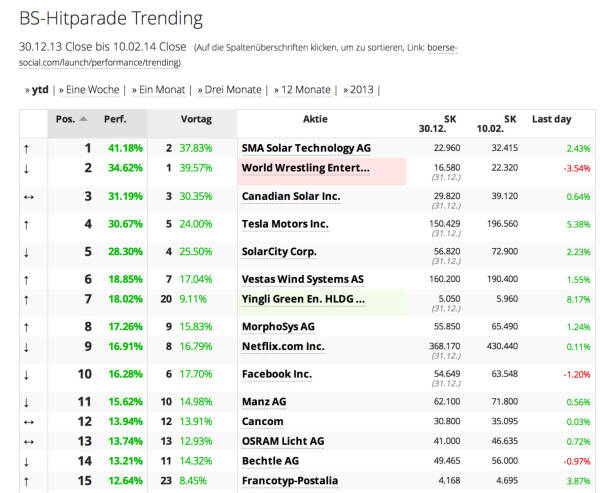This screenshot has width=600, height=493.
Task: Select performance value 41.18%
Action: point(126,148)
